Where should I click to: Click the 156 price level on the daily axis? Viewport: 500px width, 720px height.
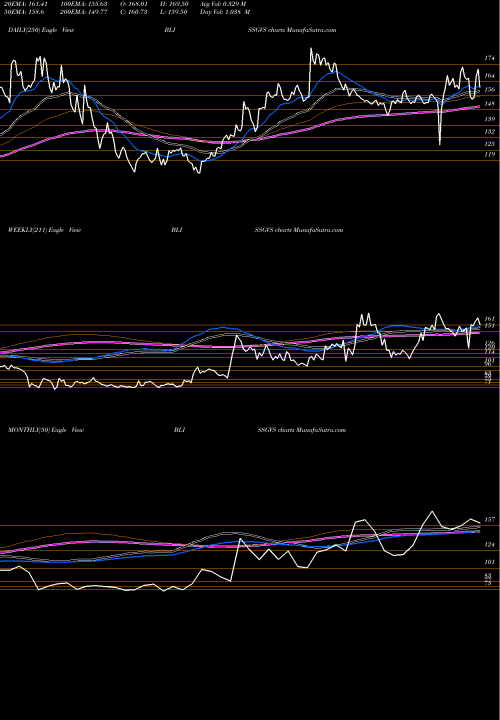coord(489,90)
